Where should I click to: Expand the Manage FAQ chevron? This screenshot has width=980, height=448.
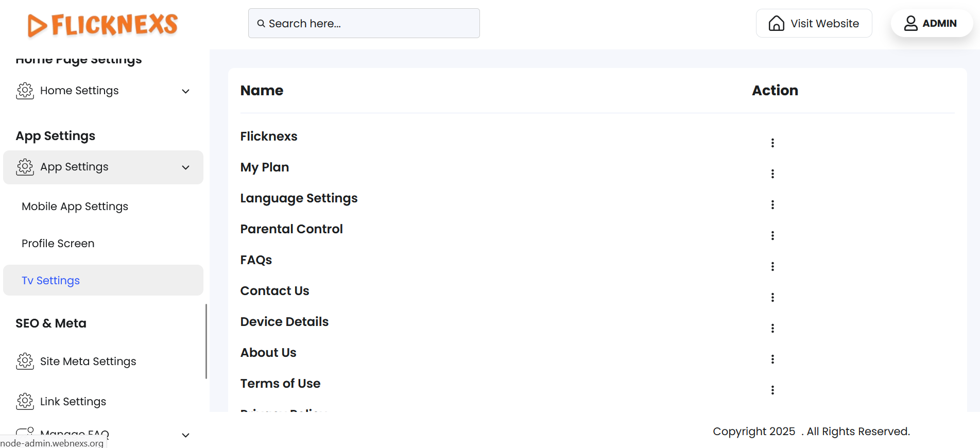185,435
